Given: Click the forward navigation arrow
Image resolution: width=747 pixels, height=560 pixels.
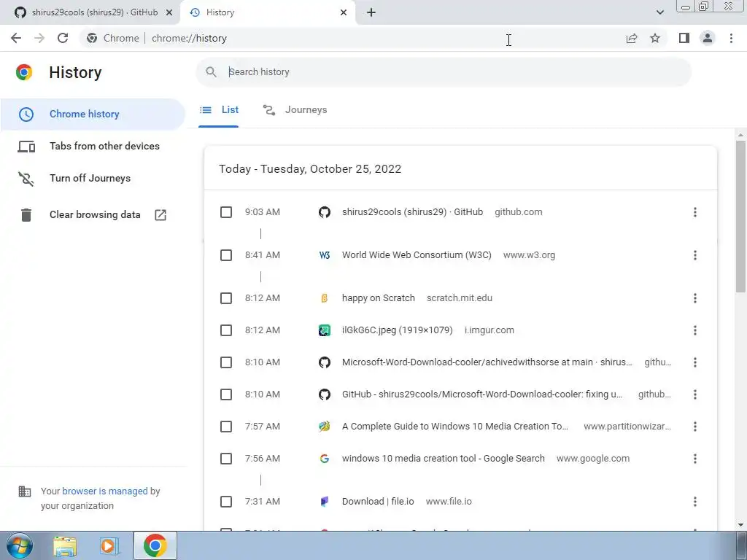Looking at the screenshot, I should (39, 38).
